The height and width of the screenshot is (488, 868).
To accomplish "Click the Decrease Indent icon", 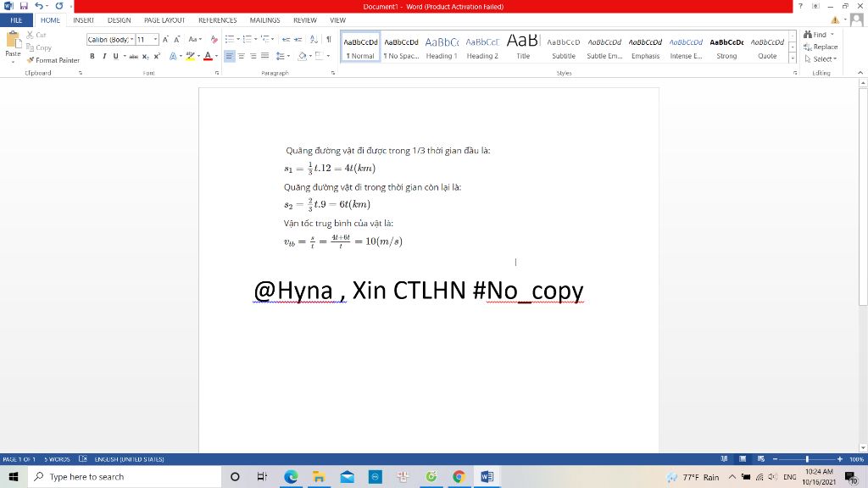I will pyautogui.click(x=286, y=39).
